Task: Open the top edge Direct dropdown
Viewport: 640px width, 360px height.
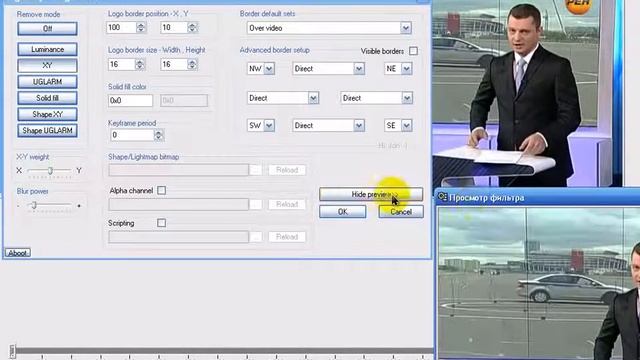Action: coord(329,69)
